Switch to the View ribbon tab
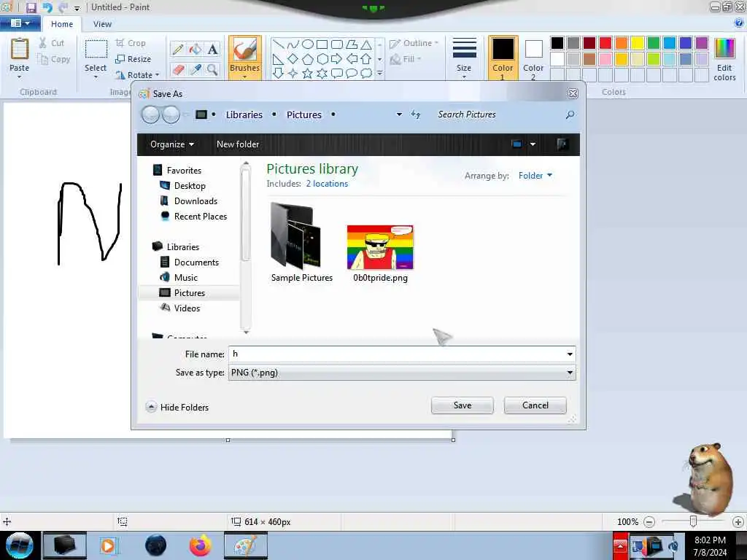747x560 pixels. [102, 24]
